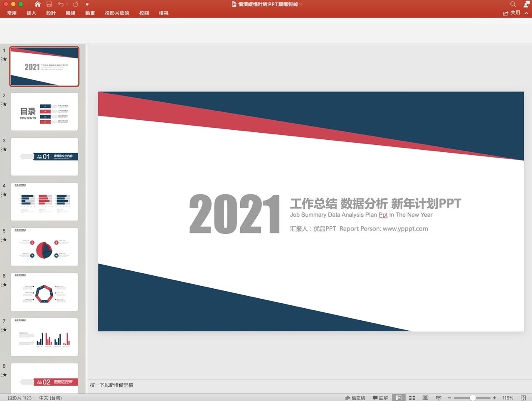532x401 pixels.
Task: Click subtitle Job Summary Data Analysis Plan
Action: 361,215
